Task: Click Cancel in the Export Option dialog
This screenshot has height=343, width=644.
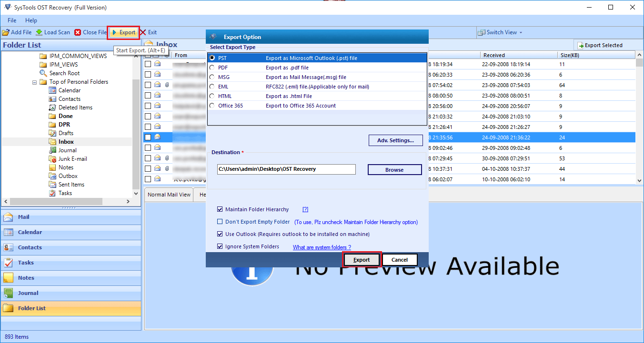Action: 400,260
